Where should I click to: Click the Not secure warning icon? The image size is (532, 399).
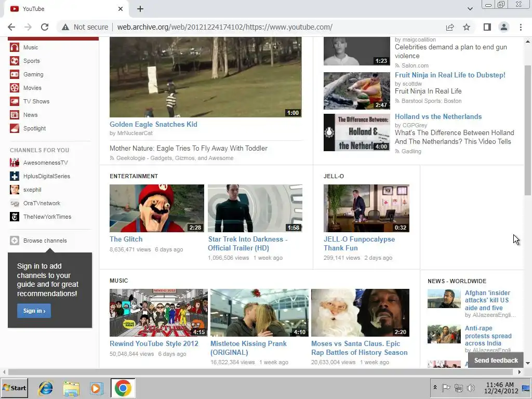tap(65, 27)
